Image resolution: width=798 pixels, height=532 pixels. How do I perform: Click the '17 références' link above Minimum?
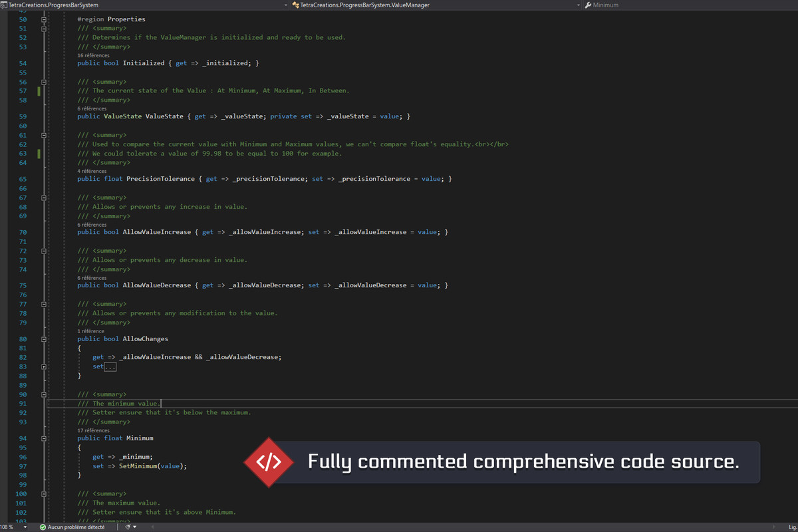coord(93,430)
